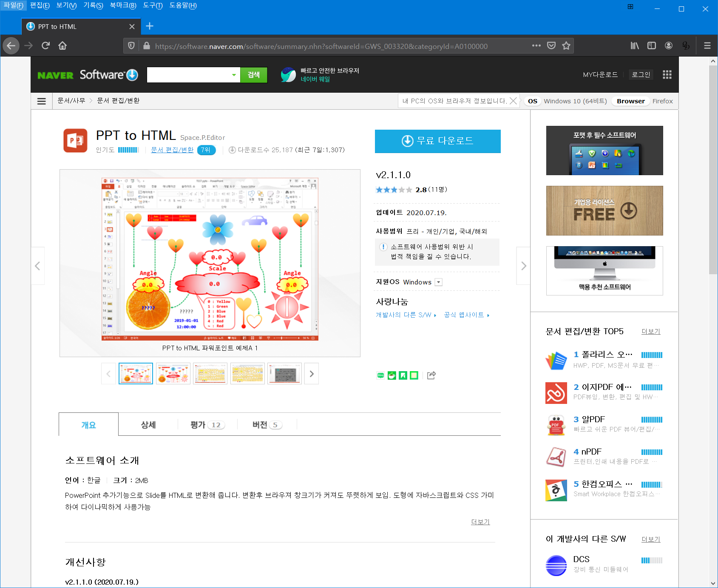Toggle the sidebar view icon
This screenshot has height=588, width=718.
click(x=652, y=45)
